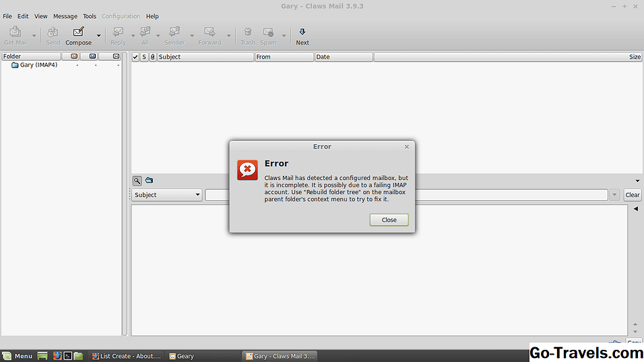The height and width of the screenshot is (362, 644).
Task: Open the Subject search type dropdown
Action: tap(167, 195)
